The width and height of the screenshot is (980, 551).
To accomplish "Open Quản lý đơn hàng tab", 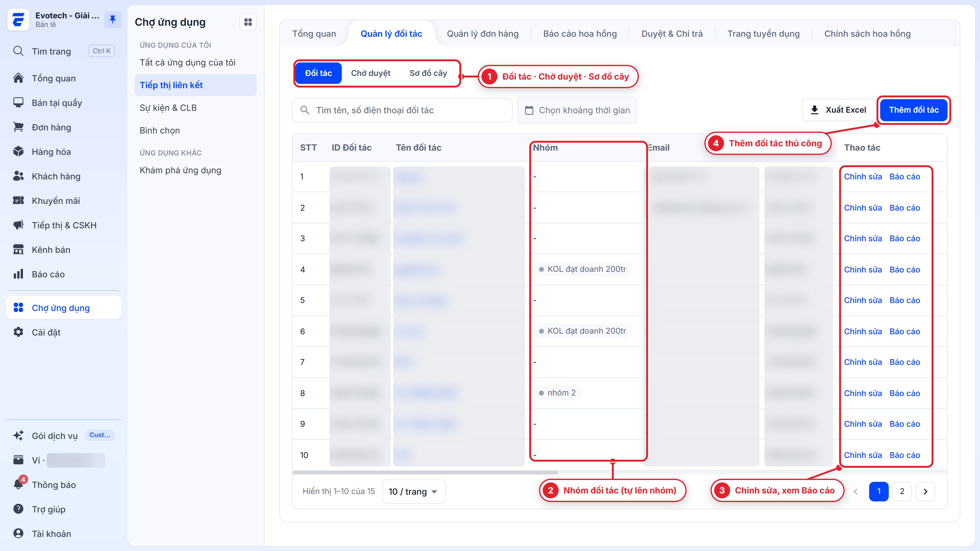I will pos(482,34).
